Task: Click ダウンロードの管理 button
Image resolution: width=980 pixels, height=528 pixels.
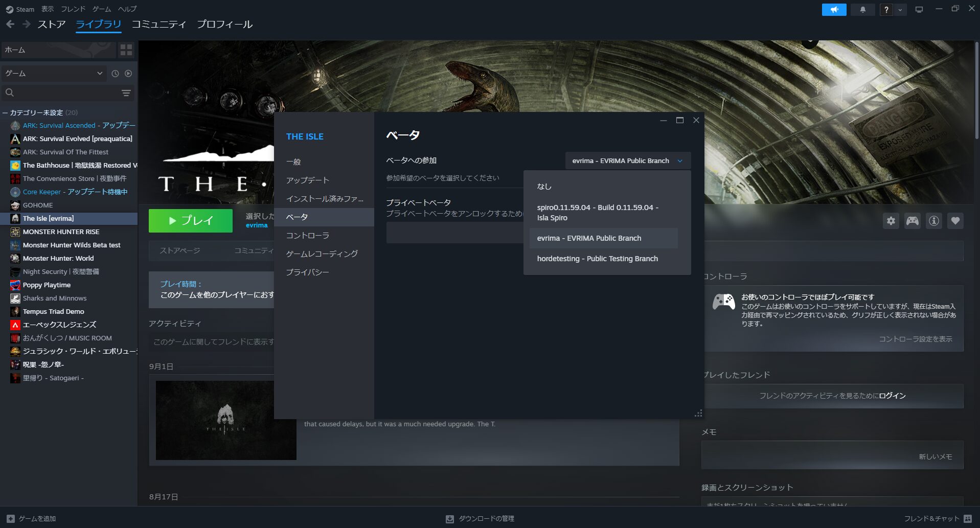Action: (x=480, y=519)
